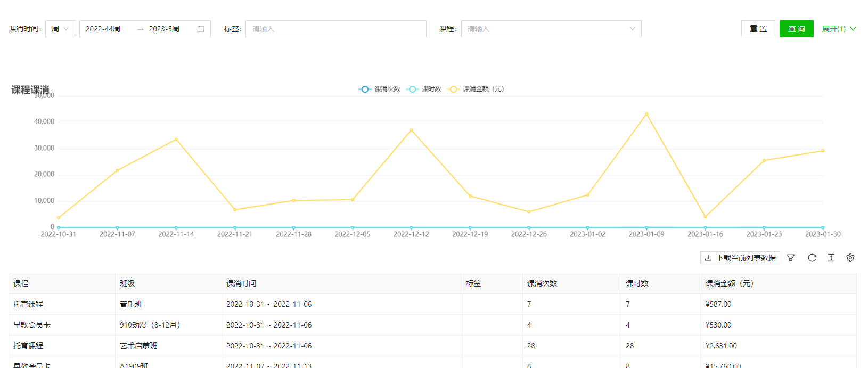Click the 课消次数 column header
This screenshot has height=368, width=868.
tap(542, 283)
